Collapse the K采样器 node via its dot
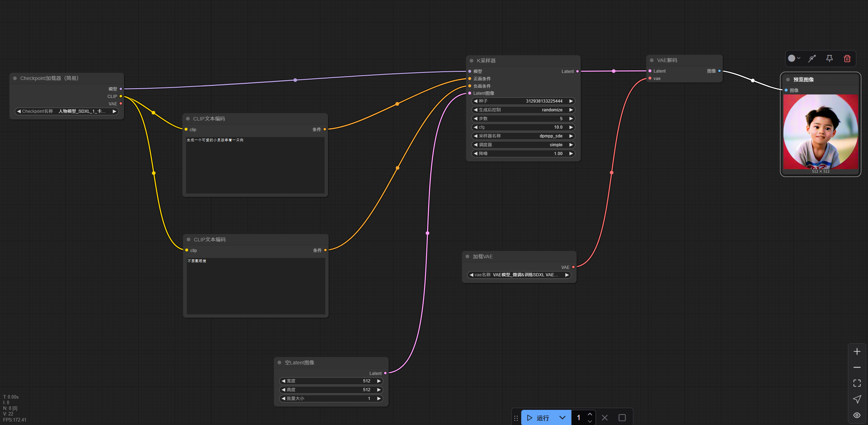This screenshot has height=425, width=868. [x=472, y=61]
